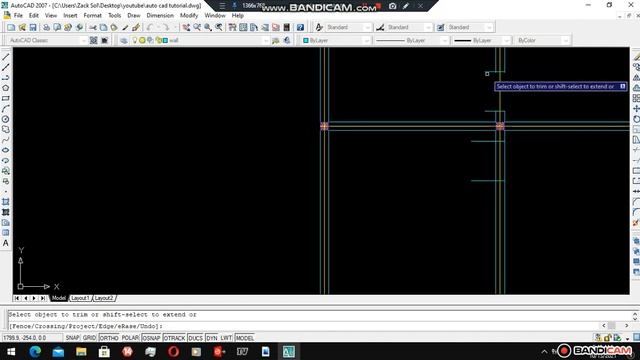Open the Properties palette icon
This screenshot has width=640, height=360.
click(232, 27)
